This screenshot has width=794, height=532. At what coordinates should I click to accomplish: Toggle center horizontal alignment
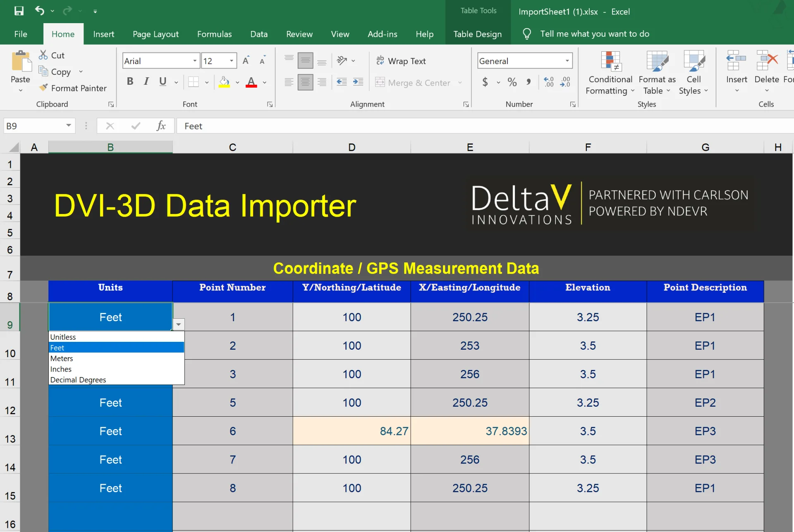point(305,82)
